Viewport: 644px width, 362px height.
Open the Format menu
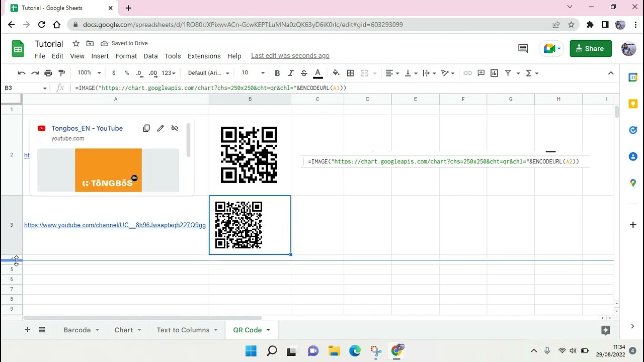click(126, 56)
